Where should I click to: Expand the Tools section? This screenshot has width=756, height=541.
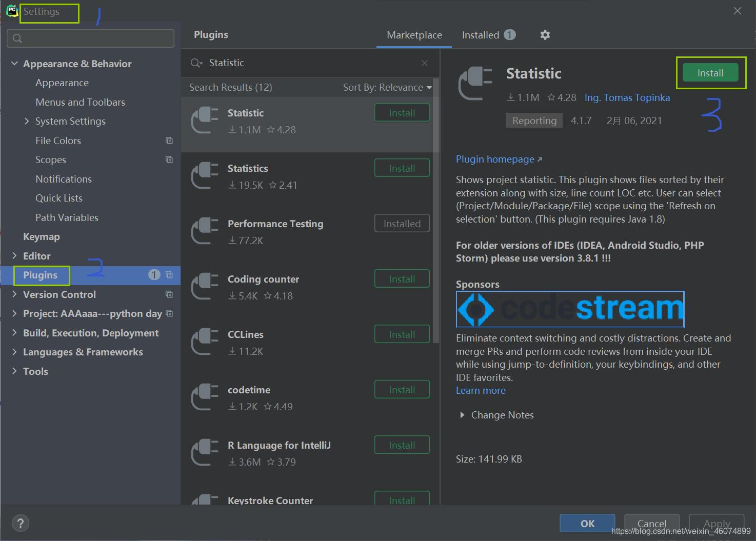14,371
